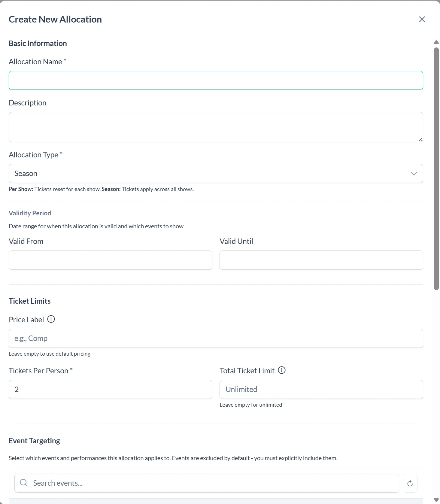Viewport: 440px width, 504px height.
Task: Click the Tickets Per Person field
Action: coord(111,390)
